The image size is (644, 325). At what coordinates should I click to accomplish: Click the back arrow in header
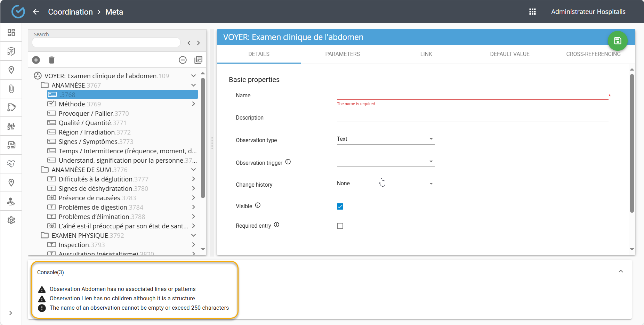click(x=36, y=12)
